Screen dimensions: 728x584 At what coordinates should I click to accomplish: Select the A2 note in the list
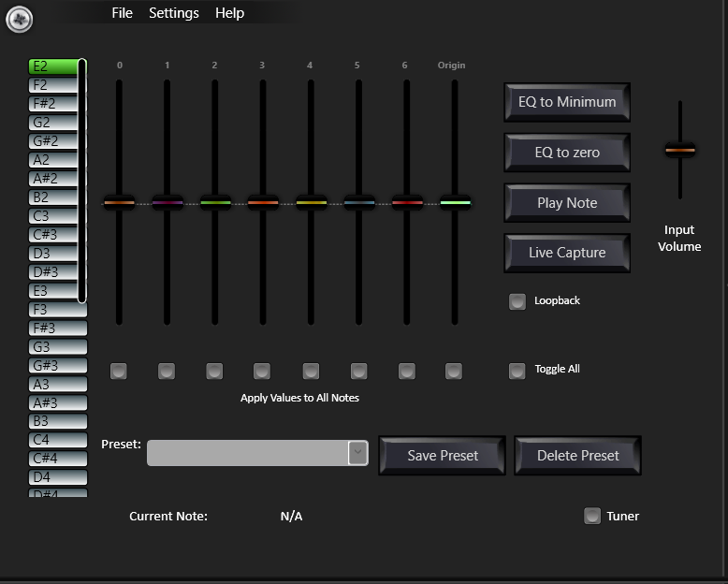tap(52, 160)
